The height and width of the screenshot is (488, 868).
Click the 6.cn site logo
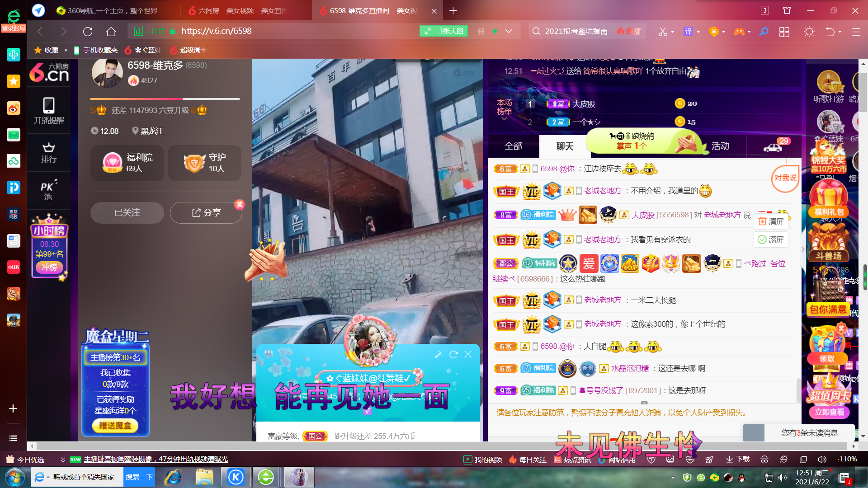[49, 72]
